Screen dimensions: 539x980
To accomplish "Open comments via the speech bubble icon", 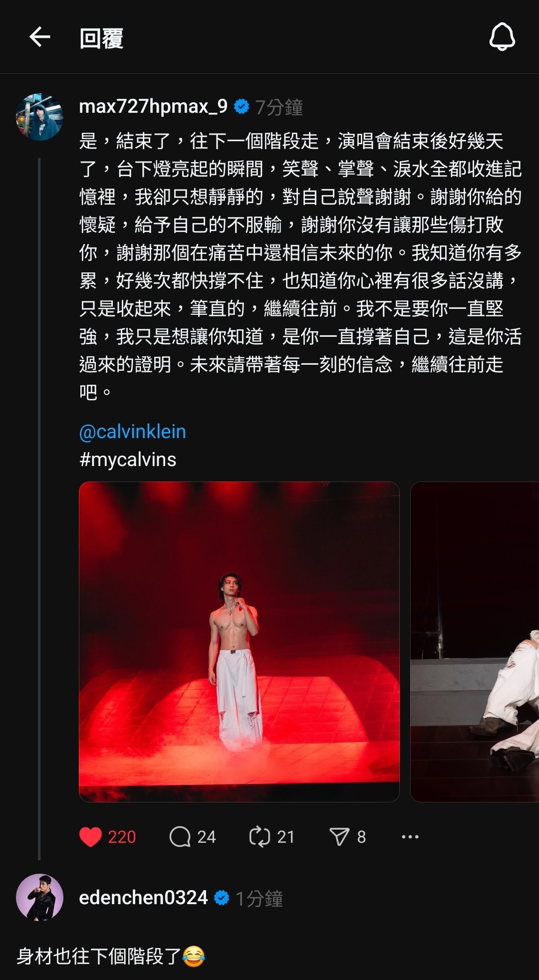I will tap(180, 837).
